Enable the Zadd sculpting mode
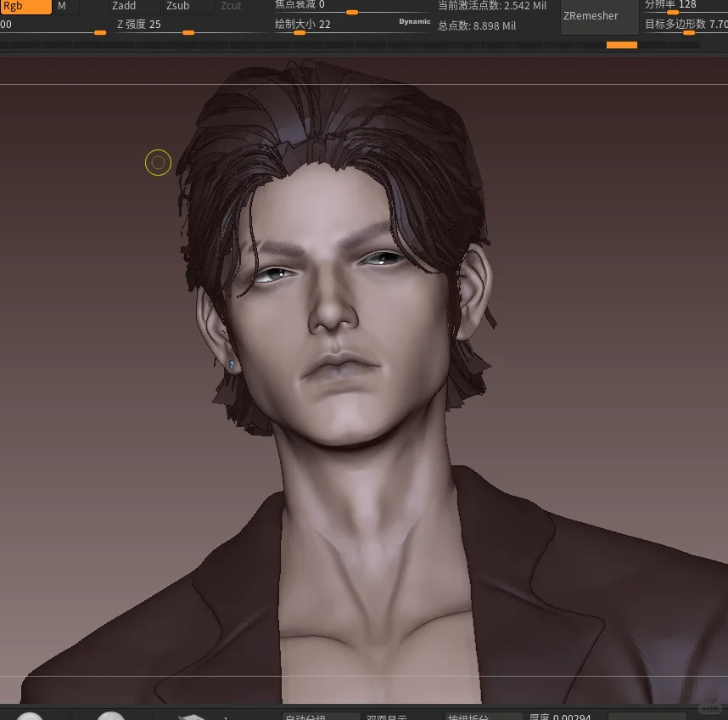 134,7
